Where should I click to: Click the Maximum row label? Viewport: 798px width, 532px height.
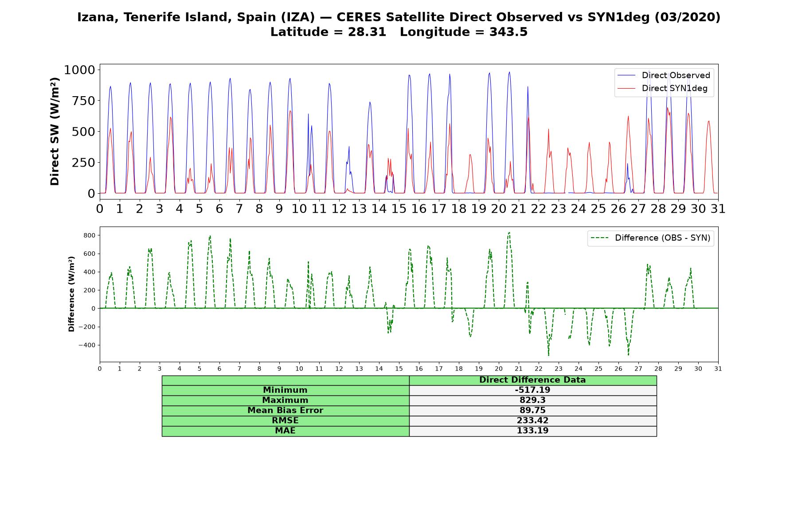click(285, 400)
